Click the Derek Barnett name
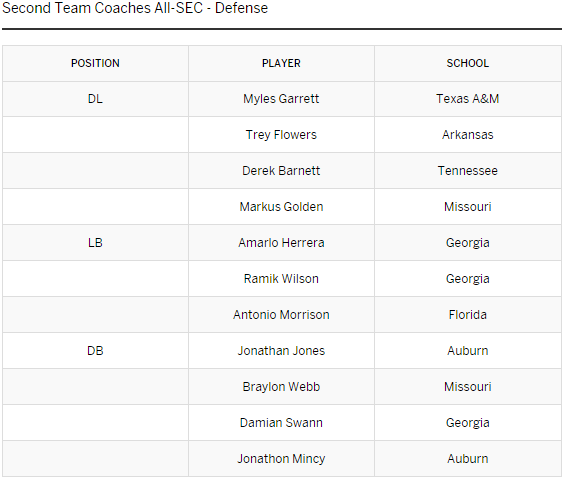This screenshot has height=480, width=564. (281, 171)
